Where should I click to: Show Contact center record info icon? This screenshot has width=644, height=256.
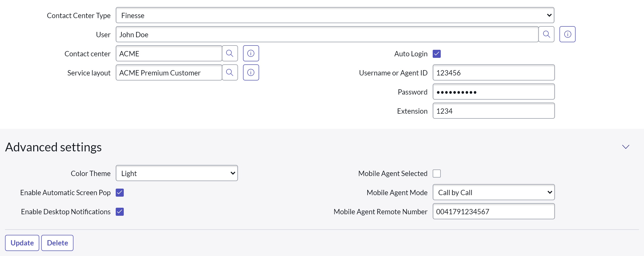(251, 53)
